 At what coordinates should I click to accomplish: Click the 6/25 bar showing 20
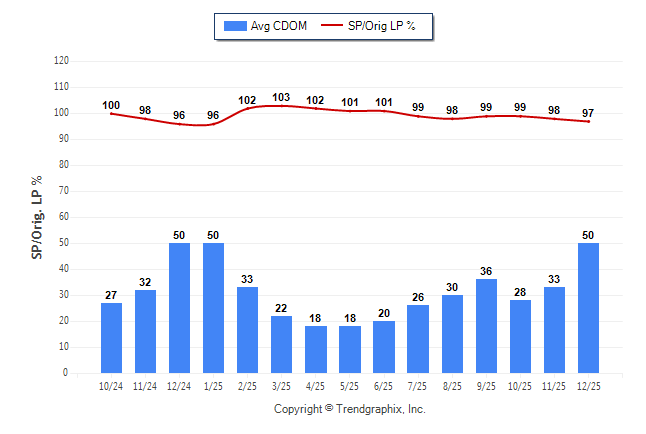click(x=383, y=347)
